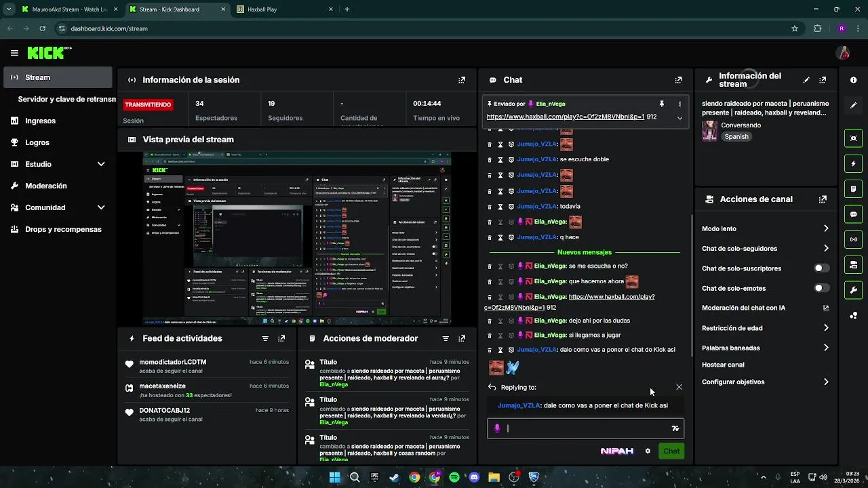
Task: Enable Chat de solo-suscriptores switch
Action: [x=821, y=268]
